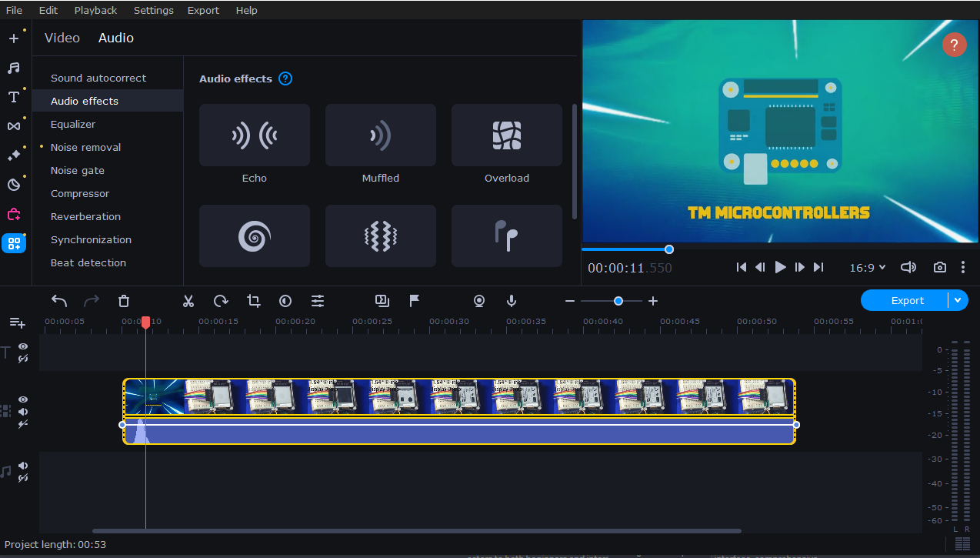Open the preview more options menu
Image resolution: width=980 pixels, height=558 pixels.
(x=962, y=267)
